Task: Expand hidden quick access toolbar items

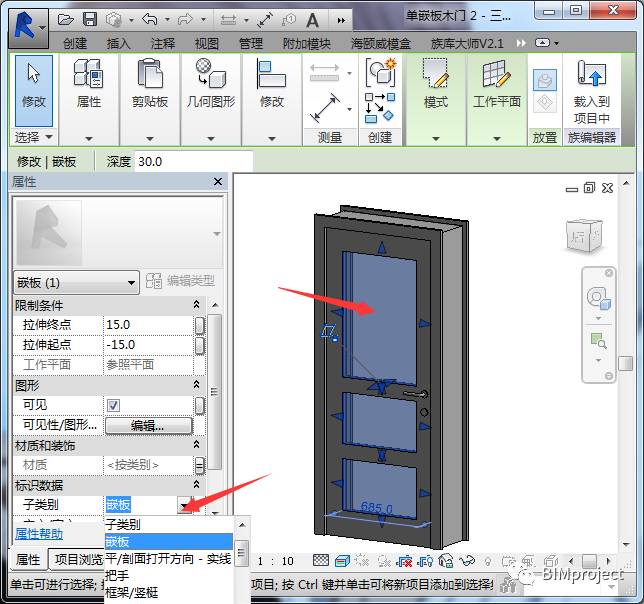Action: tap(341, 20)
